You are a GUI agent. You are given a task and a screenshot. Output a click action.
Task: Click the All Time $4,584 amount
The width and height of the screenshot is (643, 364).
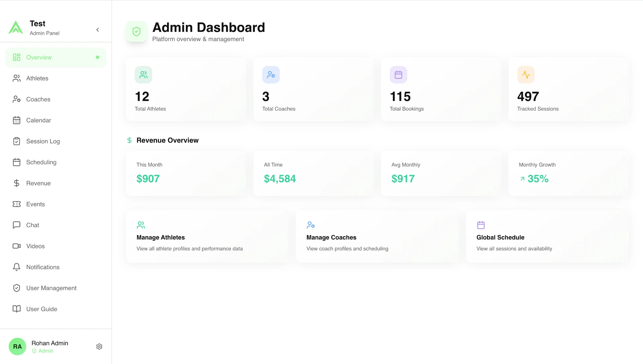(x=280, y=179)
